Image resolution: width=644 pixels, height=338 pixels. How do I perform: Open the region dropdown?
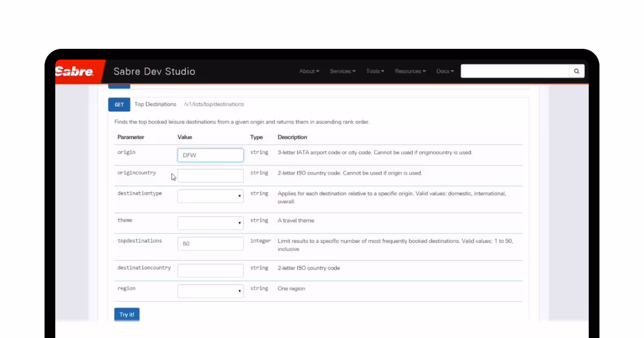click(x=210, y=291)
